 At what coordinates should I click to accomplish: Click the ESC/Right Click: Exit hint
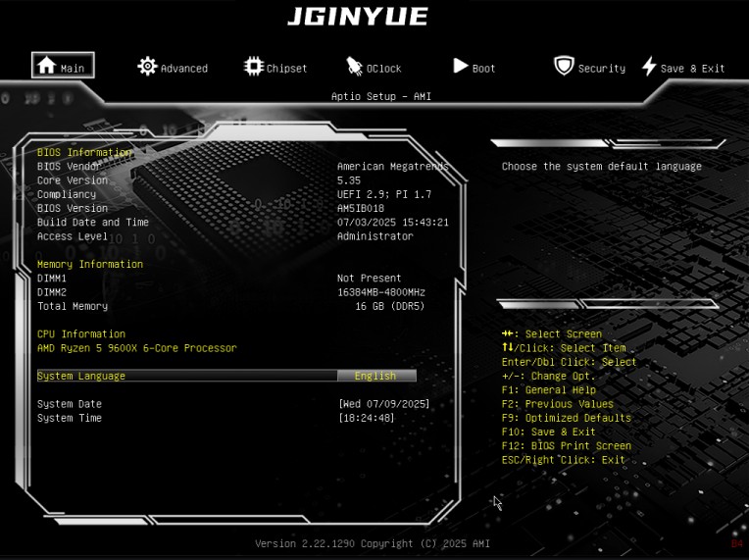tap(563, 460)
